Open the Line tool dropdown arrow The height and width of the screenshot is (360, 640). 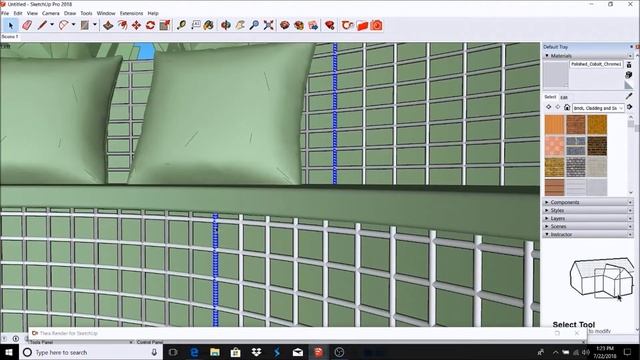(52, 25)
